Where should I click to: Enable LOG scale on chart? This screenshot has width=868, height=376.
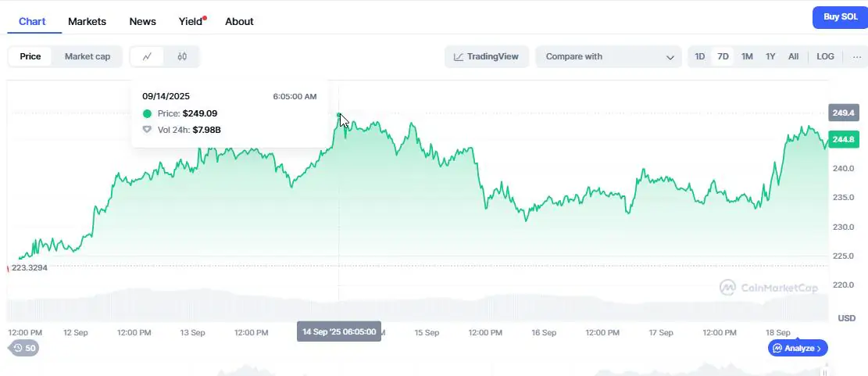coord(825,56)
